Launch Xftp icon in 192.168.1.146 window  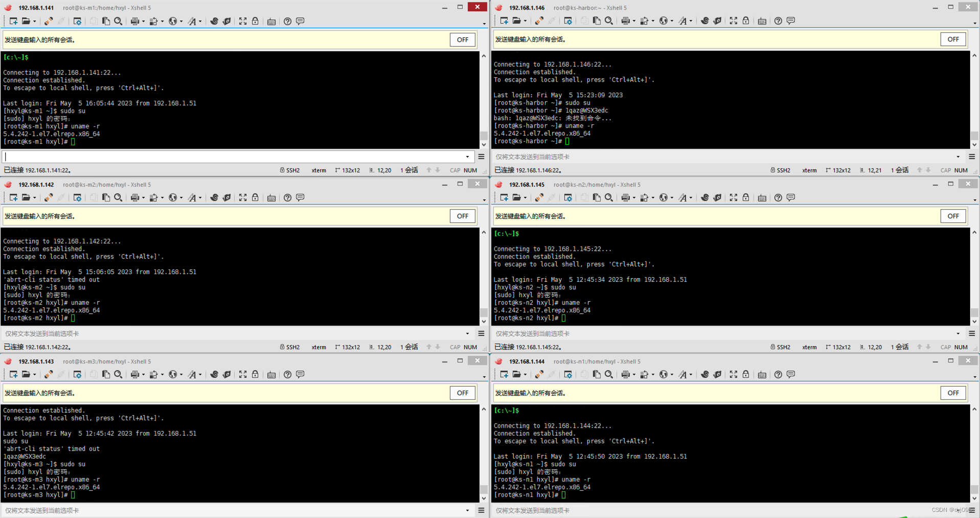point(717,21)
